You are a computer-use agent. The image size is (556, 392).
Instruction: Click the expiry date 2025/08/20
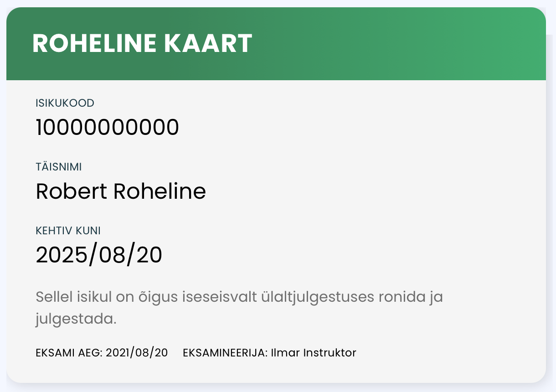click(99, 255)
